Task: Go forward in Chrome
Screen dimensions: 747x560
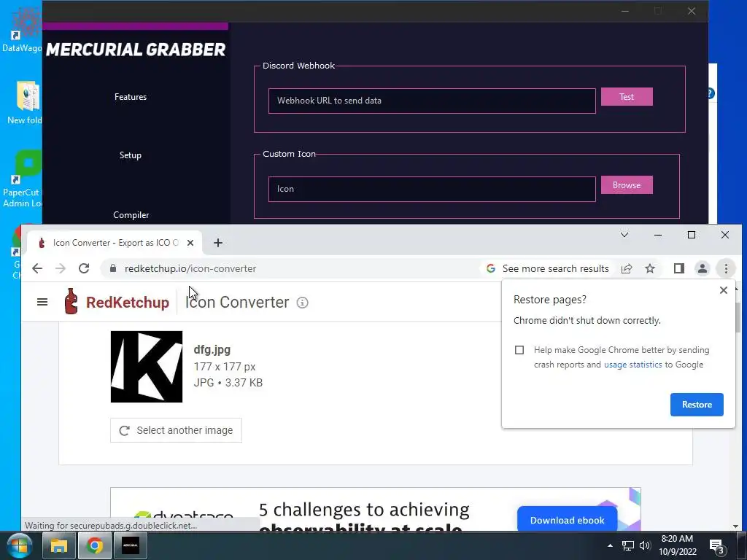Action: click(x=60, y=268)
